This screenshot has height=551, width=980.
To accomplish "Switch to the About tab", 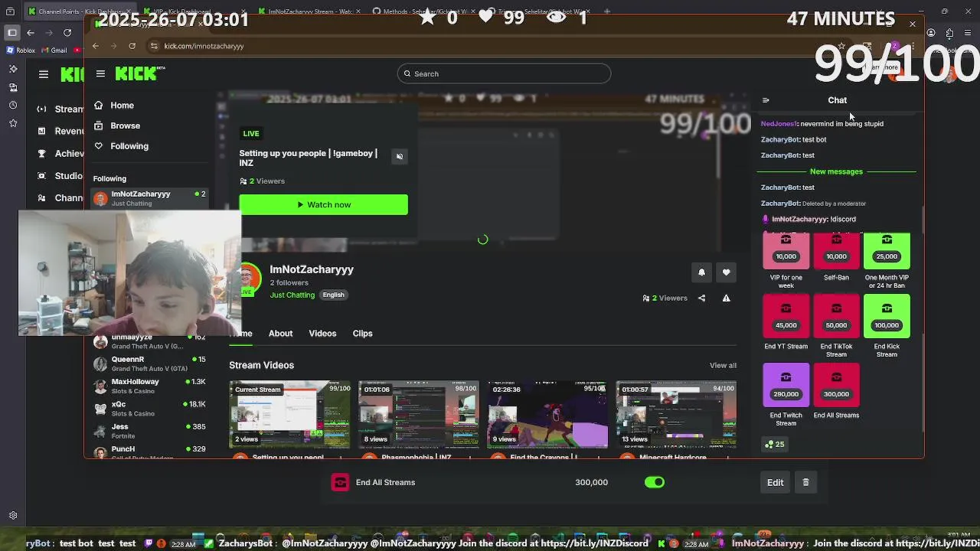I will (280, 334).
